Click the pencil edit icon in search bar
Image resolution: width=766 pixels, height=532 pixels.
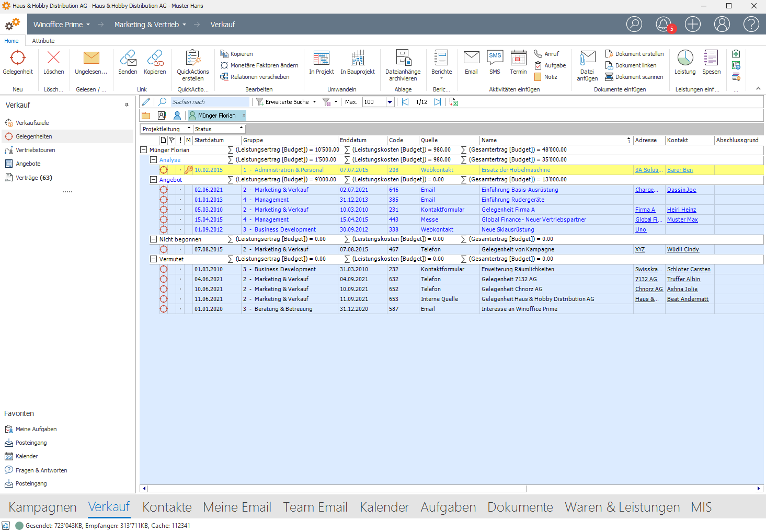point(146,102)
